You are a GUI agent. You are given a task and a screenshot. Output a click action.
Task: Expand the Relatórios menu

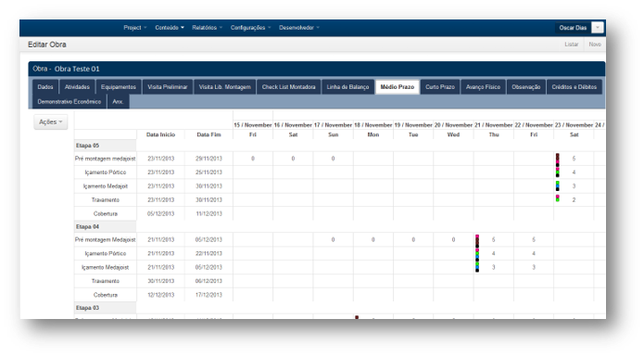tap(207, 28)
